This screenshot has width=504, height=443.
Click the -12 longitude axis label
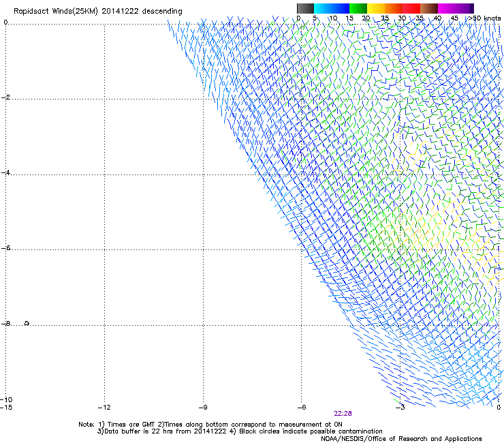pos(104,408)
